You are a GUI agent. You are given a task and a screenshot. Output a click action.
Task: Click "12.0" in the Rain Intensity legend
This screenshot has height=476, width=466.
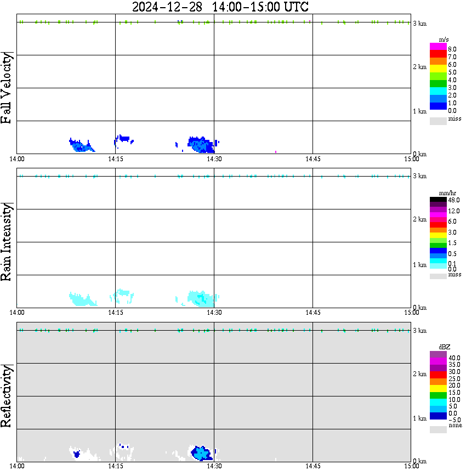tap(454, 211)
